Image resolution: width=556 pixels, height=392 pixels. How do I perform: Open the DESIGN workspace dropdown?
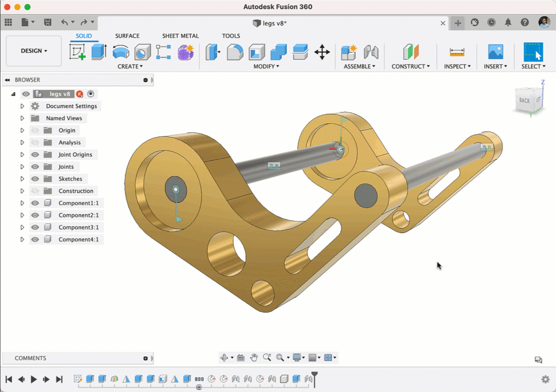pos(33,50)
